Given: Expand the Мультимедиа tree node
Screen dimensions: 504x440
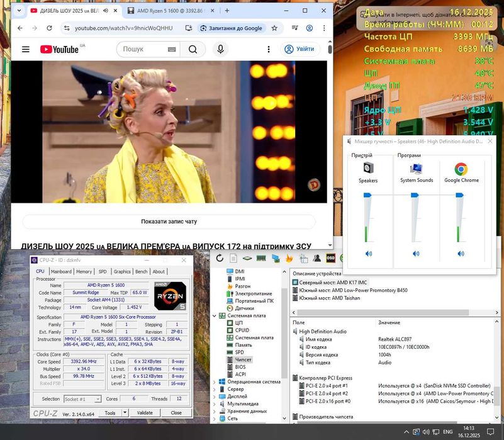Looking at the screenshot, I should [x=214, y=403].
